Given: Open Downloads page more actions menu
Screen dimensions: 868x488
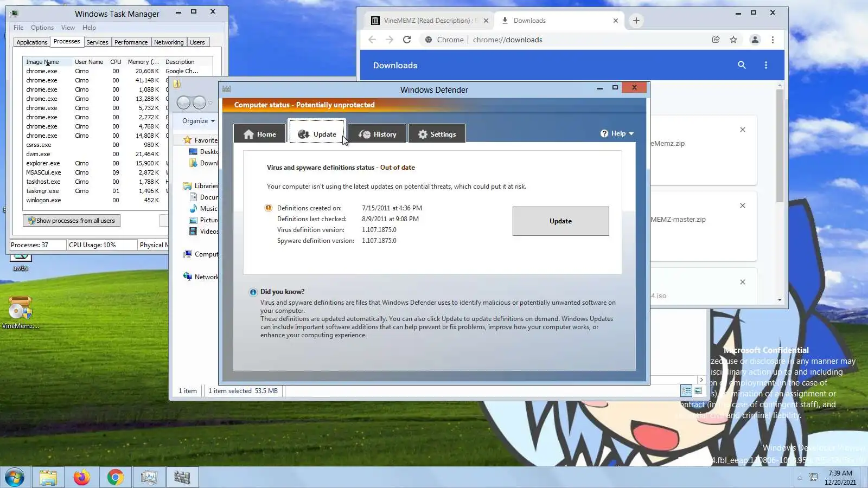Looking at the screenshot, I should (x=766, y=65).
